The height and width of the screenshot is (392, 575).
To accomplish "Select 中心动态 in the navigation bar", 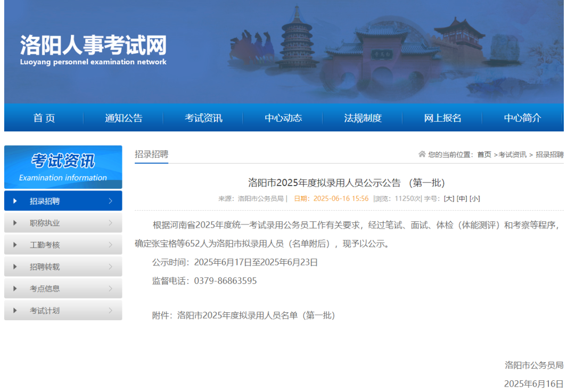I will 283,118.
